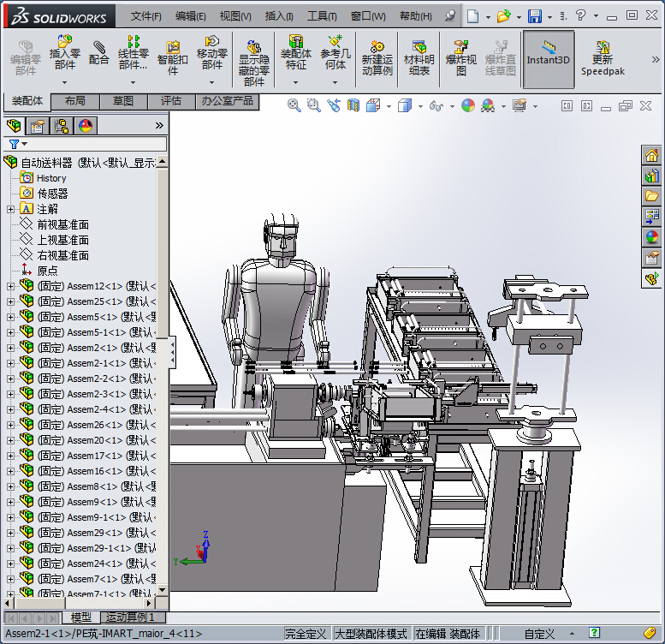665x644 pixels.
Task: Click the SolidWorks Resources home icon
Action: 651,155
